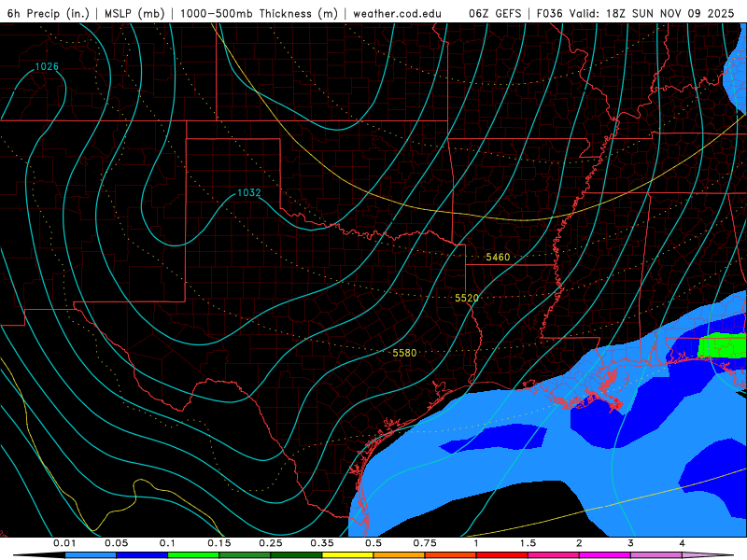
Task: Click the 0.15 legend value
Action: [x=219, y=543]
